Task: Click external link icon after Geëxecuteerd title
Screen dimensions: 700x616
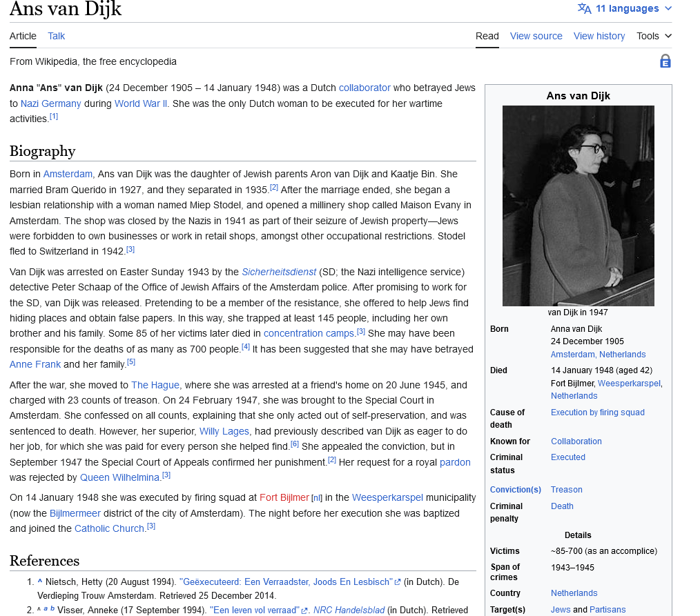Action: tap(398, 582)
